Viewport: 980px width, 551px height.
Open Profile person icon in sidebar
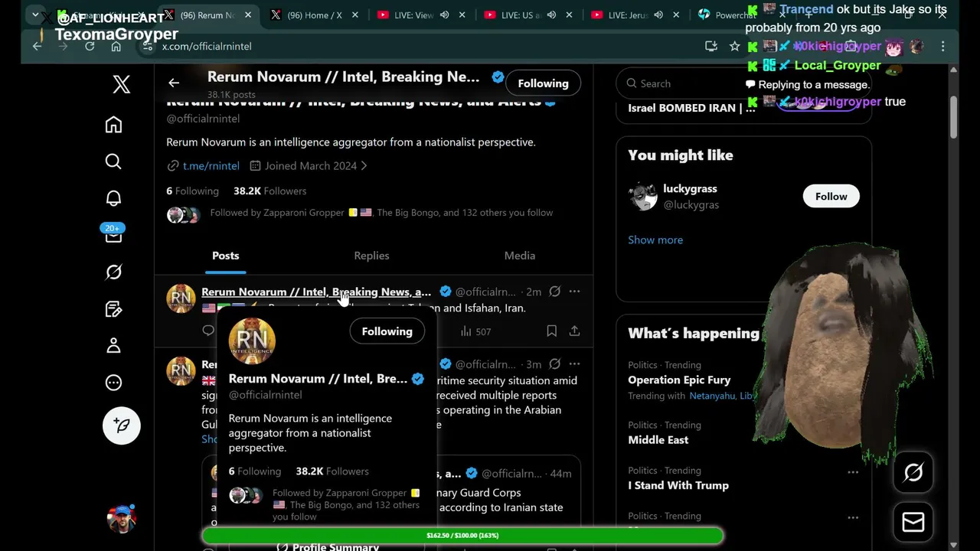pos(113,346)
